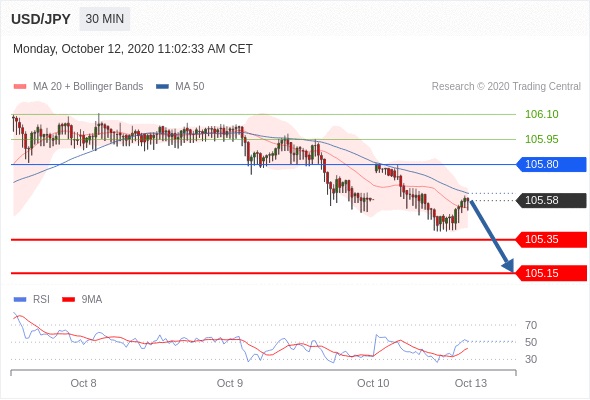Click the Oct 9 date axis label
Viewport: 590px width, 400px height.
(230, 383)
